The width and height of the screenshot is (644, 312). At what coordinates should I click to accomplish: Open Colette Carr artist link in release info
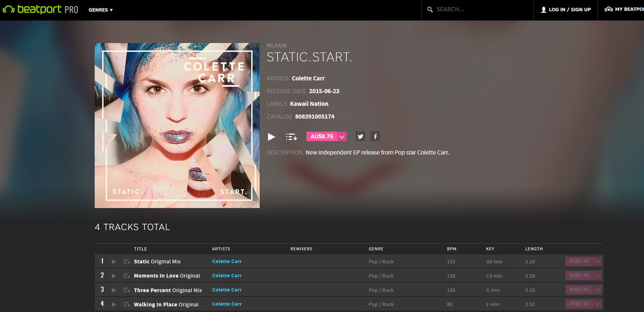click(308, 78)
